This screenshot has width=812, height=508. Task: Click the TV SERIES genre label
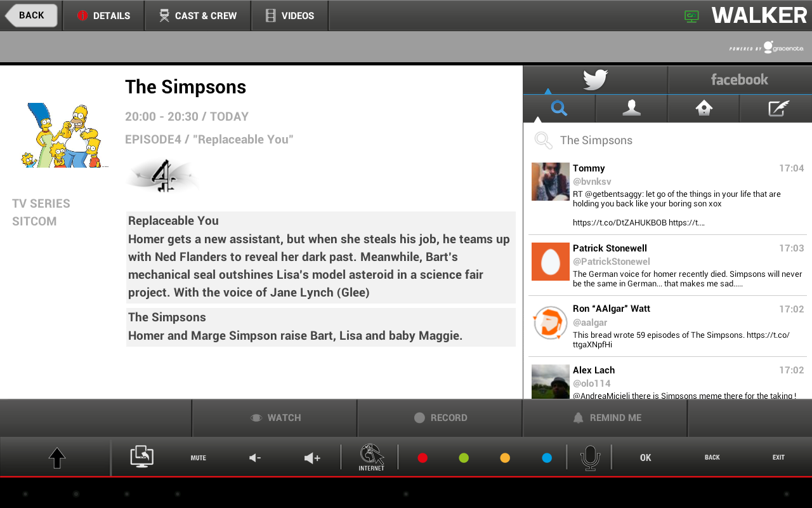41,204
